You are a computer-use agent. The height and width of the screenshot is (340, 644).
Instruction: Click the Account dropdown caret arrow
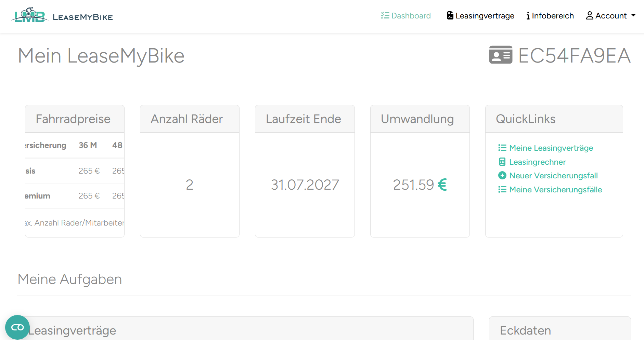point(633,15)
